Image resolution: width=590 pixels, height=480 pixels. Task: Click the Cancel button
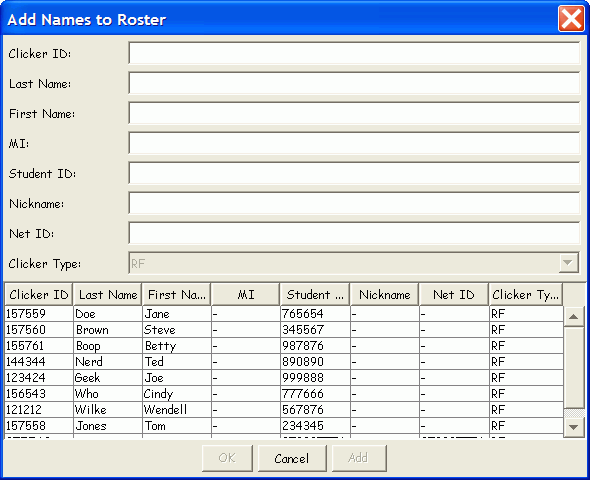[292, 458]
